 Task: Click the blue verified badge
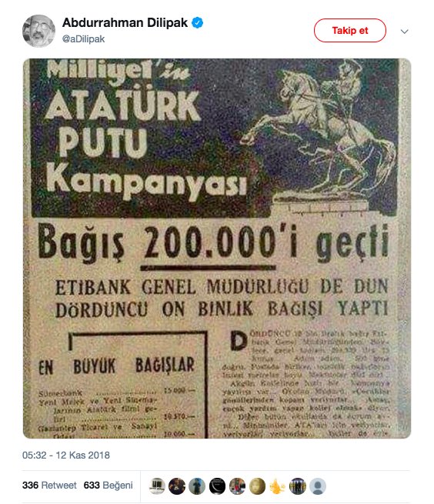click(x=197, y=23)
